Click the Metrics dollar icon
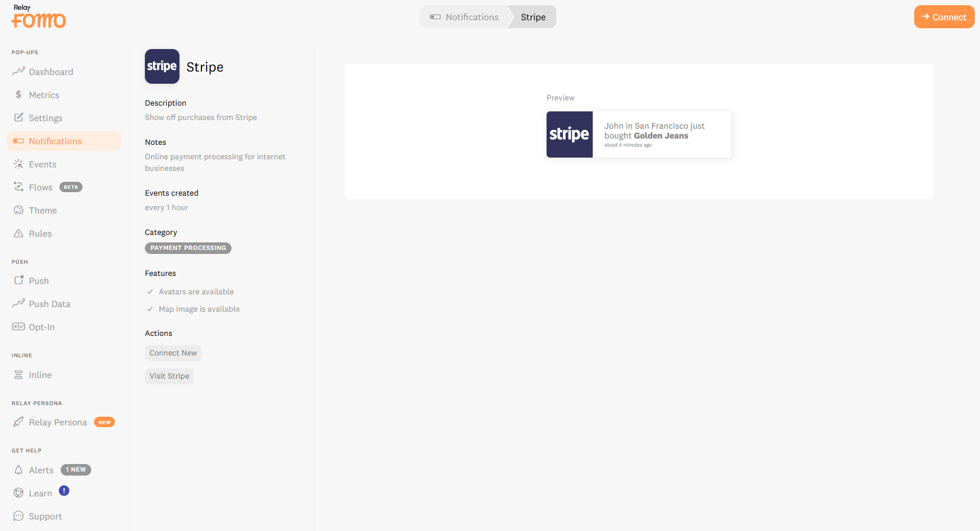980x531 pixels. pos(18,95)
